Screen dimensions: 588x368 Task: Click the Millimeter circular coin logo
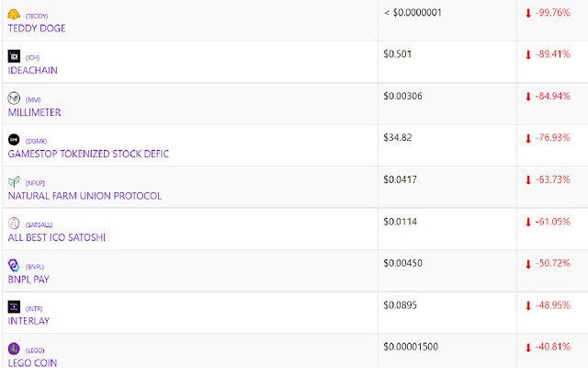pos(14,98)
